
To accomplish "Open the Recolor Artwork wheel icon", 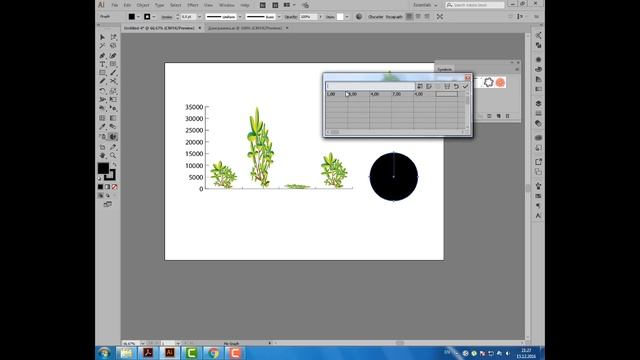I will (359, 17).
